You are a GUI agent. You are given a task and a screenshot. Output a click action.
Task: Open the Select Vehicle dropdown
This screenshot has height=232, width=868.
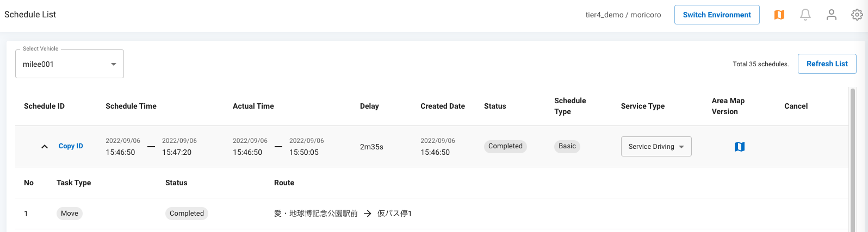point(70,64)
